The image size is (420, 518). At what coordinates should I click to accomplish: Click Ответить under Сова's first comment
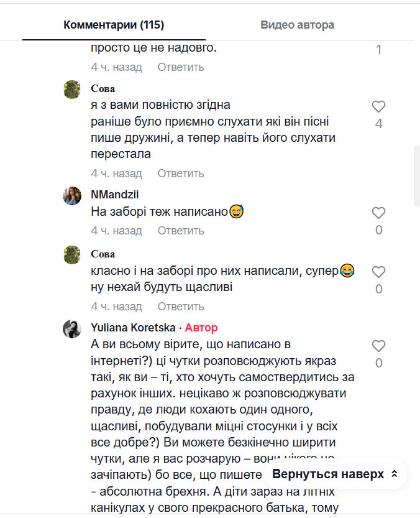coord(180,173)
